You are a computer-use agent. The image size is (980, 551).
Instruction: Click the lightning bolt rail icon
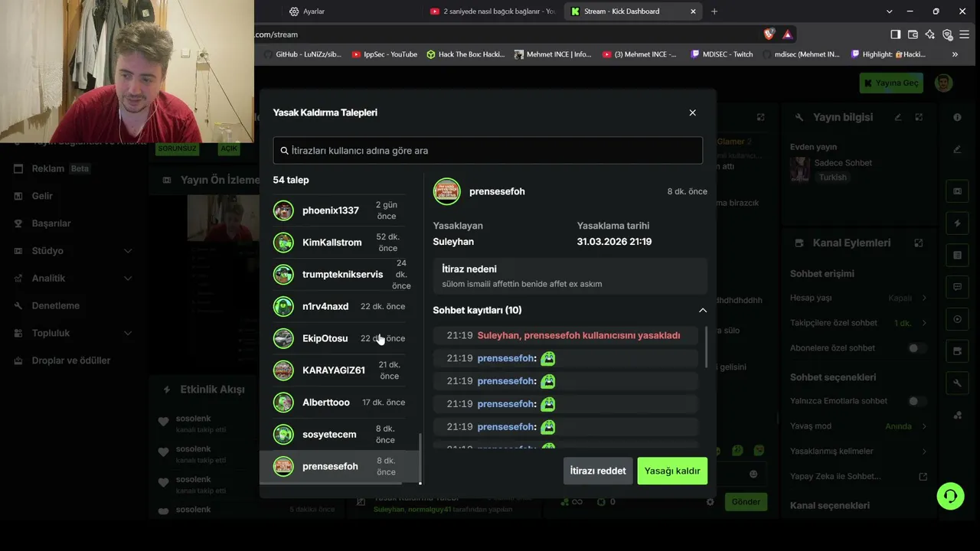[x=957, y=223]
